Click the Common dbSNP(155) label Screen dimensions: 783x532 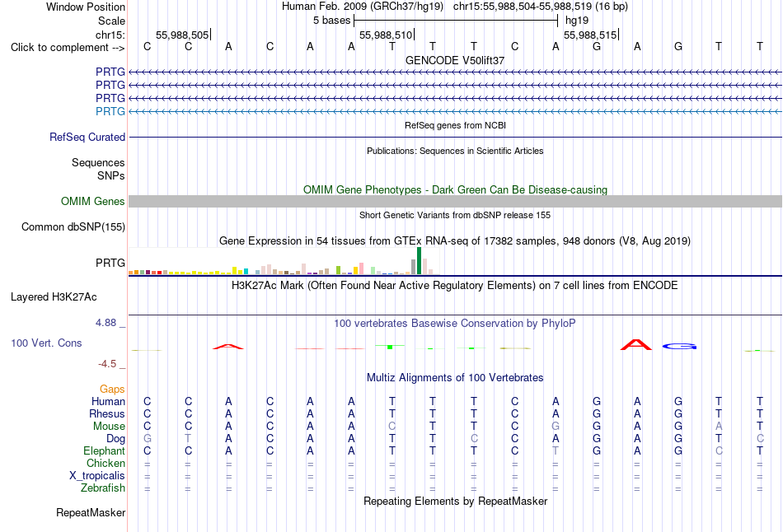[x=73, y=227]
